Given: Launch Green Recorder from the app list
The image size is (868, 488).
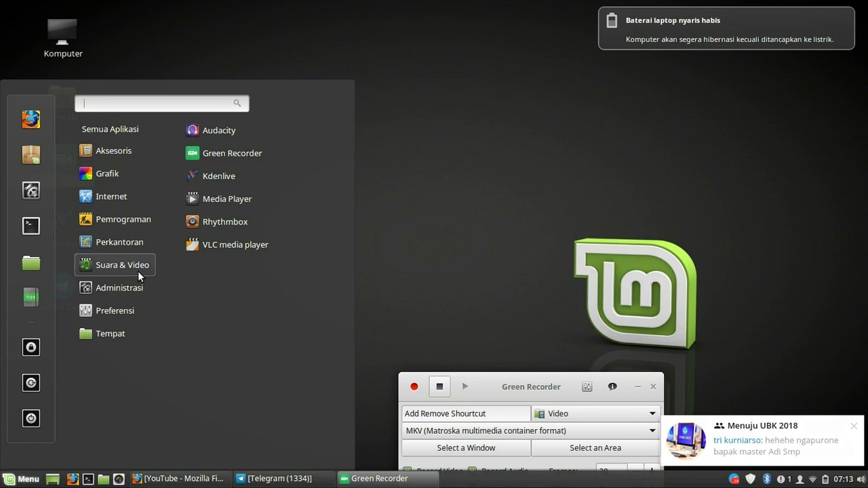Looking at the screenshot, I should point(224,153).
